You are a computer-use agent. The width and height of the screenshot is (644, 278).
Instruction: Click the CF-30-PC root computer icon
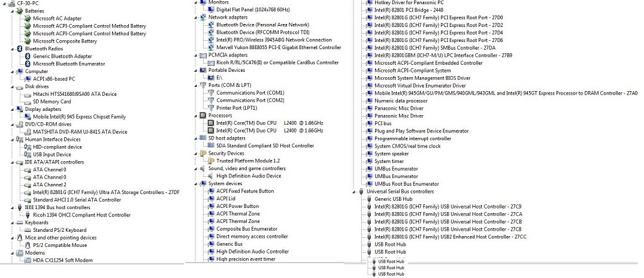pos(13,3)
